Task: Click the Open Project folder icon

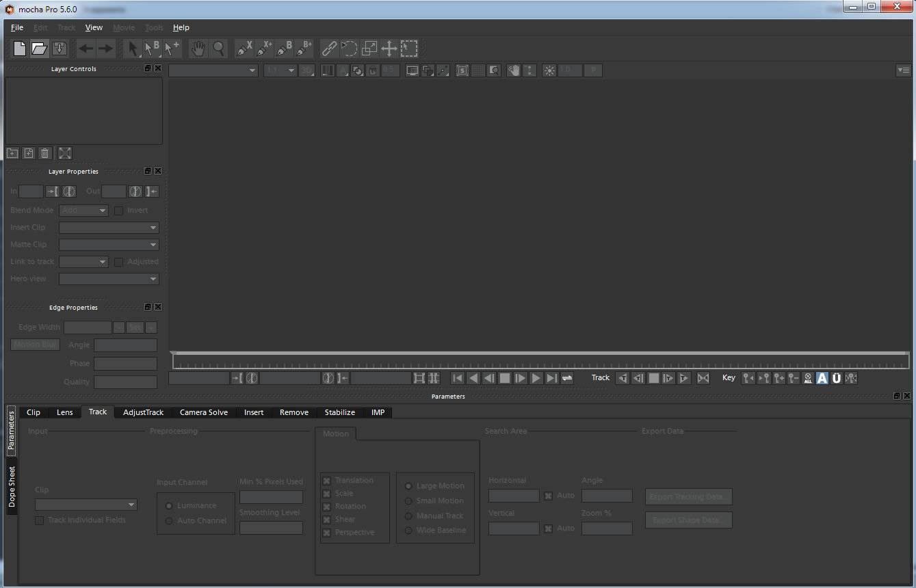Action: (40, 49)
